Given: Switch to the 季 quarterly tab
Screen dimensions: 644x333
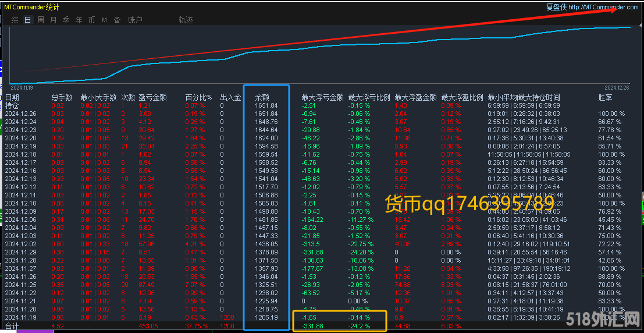Looking at the screenshot, I should click(x=66, y=20).
